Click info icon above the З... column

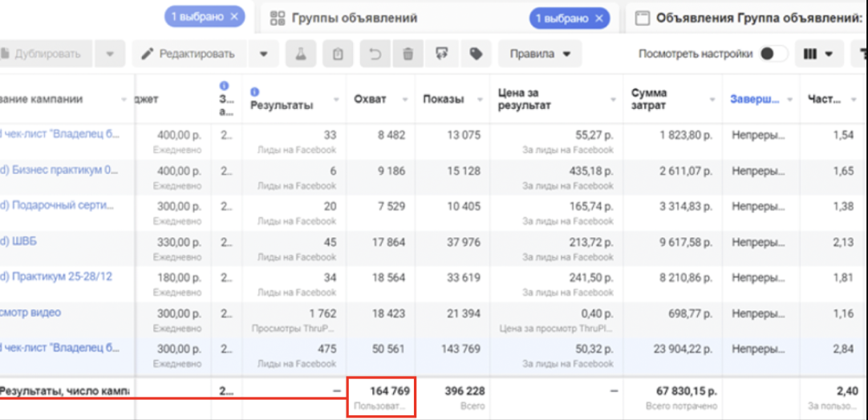pos(224,86)
